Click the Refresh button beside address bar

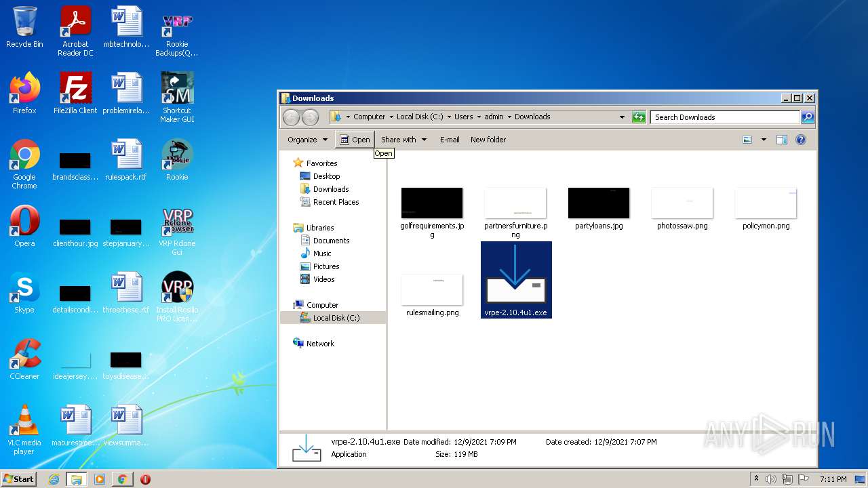point(639,117)
